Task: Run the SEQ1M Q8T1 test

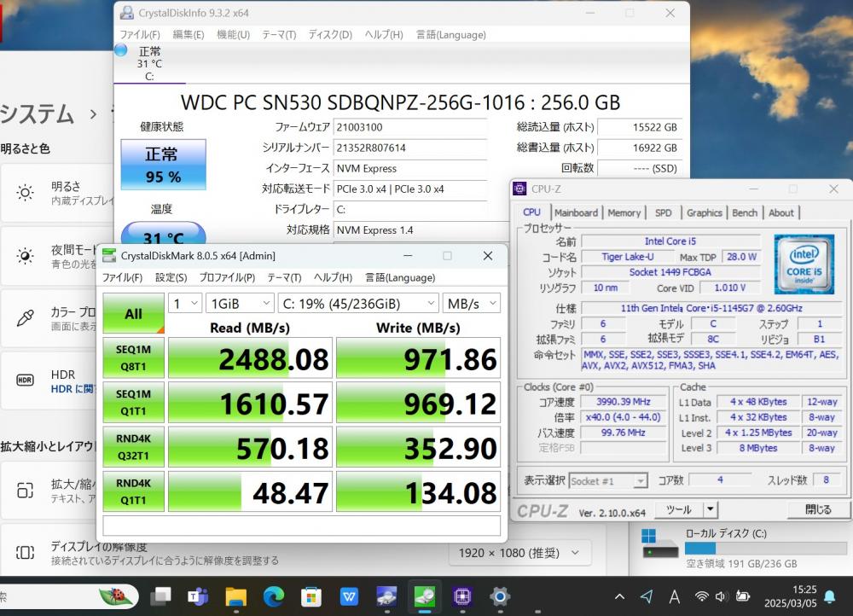Action: pyautogui.click(x=133, y=357)
